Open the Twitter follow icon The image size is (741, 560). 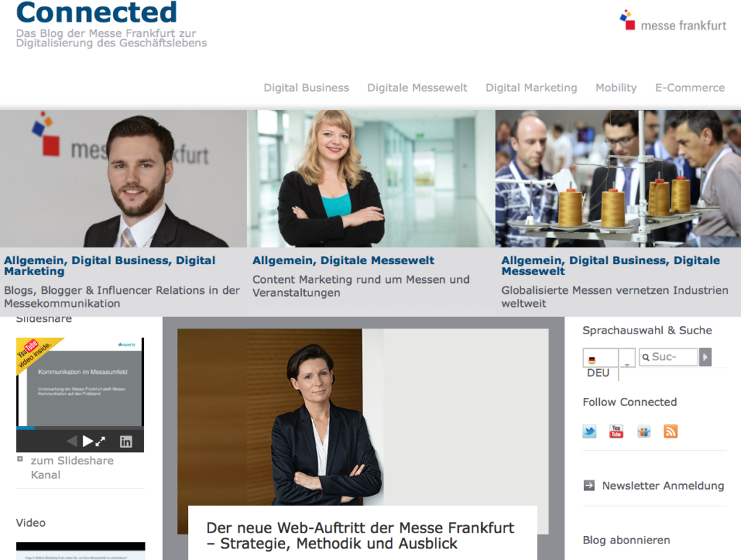click(589, 431)
